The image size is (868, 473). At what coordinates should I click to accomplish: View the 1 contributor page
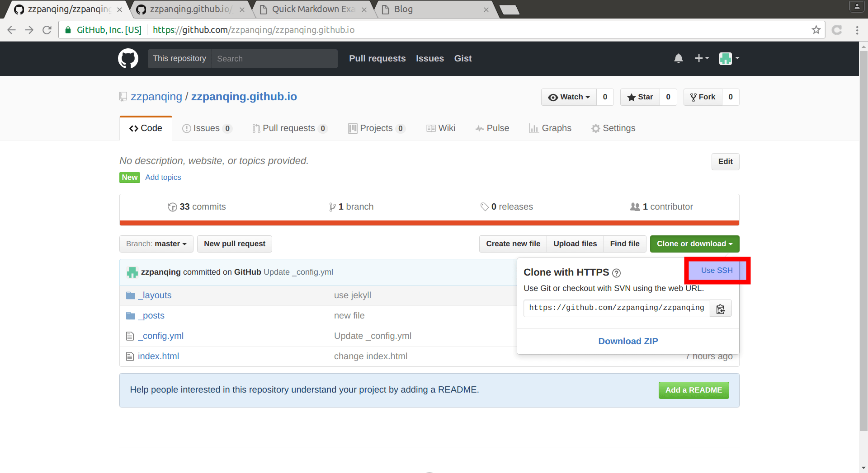(661, 207)
